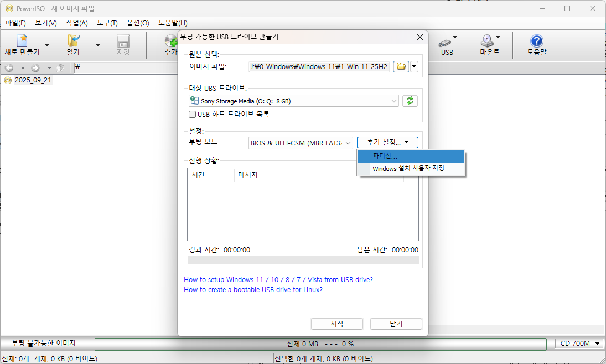Open the CD 700M media size dropdown

[x=580, y=343]
